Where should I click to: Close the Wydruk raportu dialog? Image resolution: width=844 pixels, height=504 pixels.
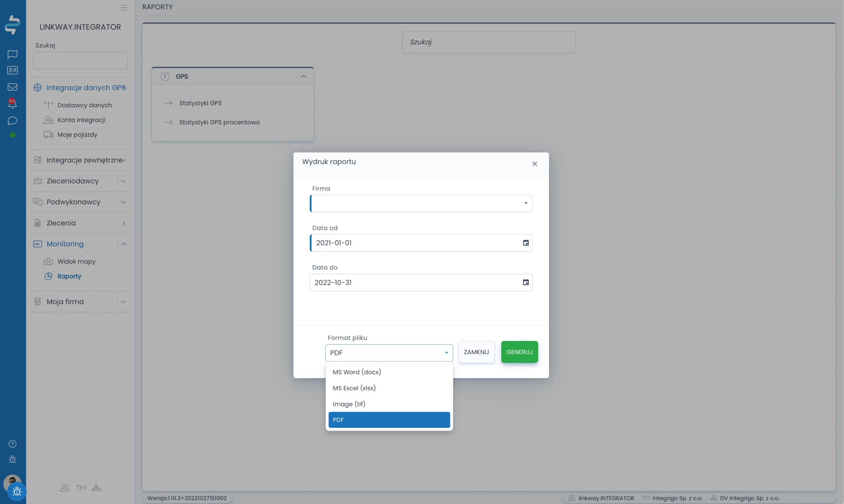click(x=534, y=164)
